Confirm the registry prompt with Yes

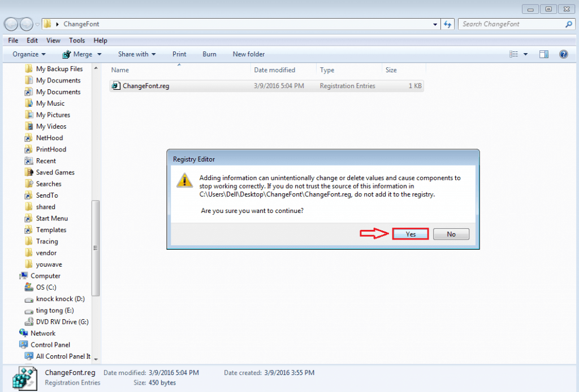coord(411,234)
